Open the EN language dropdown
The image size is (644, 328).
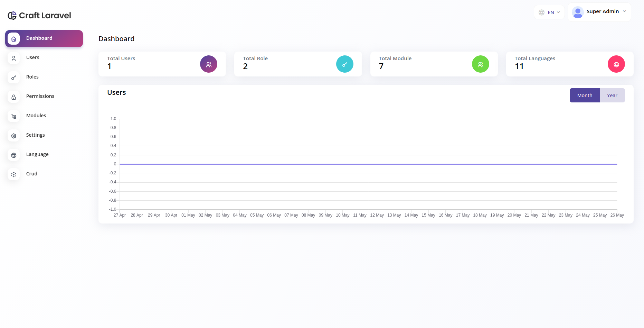[x=549, y=12]
